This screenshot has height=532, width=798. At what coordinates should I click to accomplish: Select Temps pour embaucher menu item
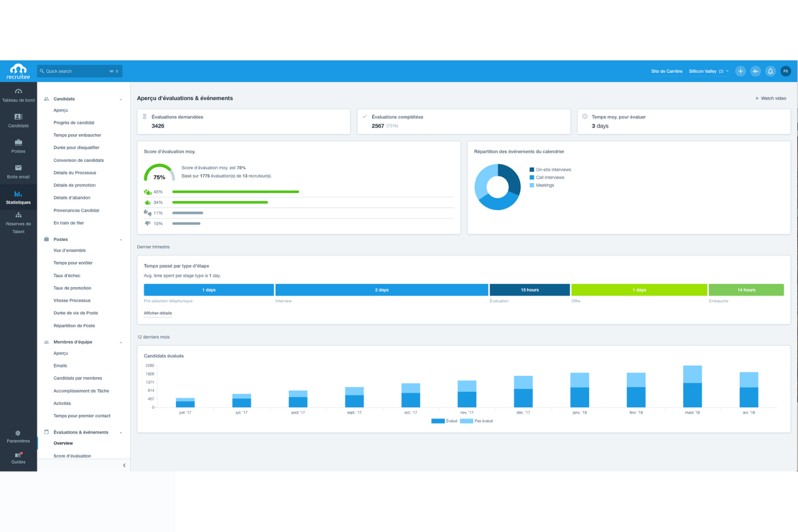pos(77,135)
